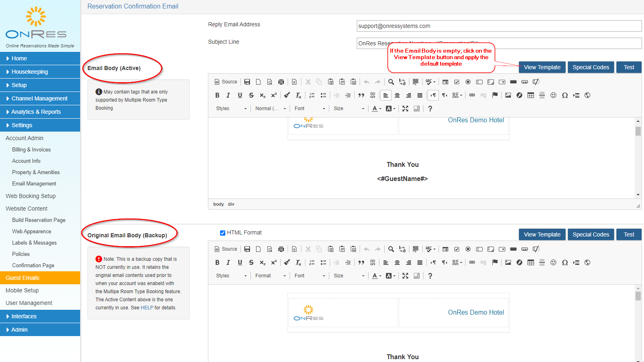644x362 pixels.
Task: Click About CKEditor question mark, Active editor
Action: 430,109
